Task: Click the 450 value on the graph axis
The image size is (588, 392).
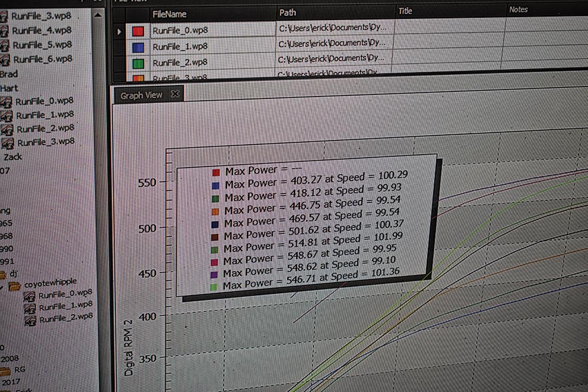Action: [x=148, y=273]
